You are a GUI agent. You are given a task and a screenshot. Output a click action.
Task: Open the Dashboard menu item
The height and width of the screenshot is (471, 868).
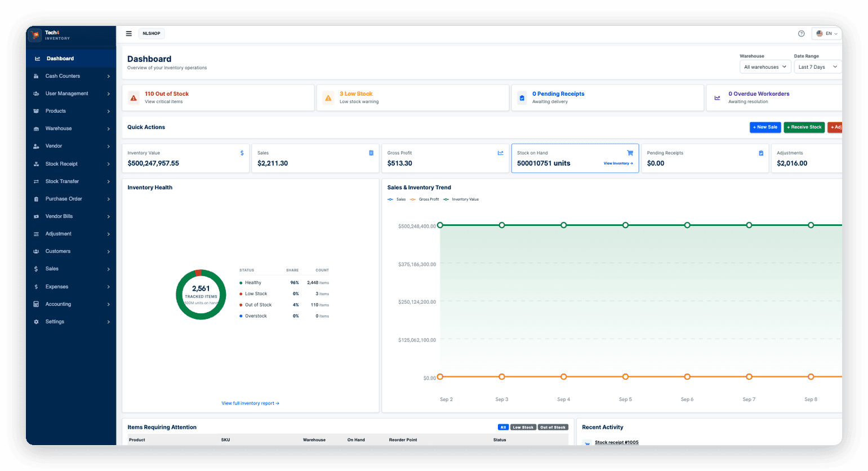71,59
